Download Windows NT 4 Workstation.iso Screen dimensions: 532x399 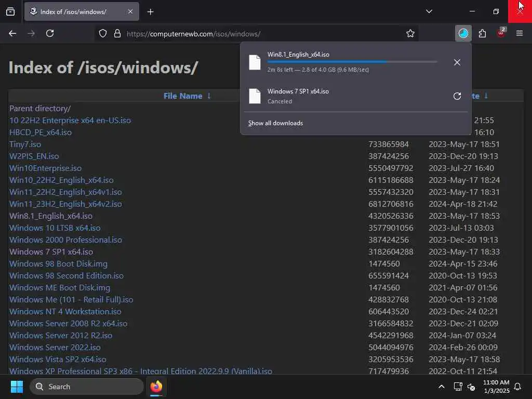65,312
